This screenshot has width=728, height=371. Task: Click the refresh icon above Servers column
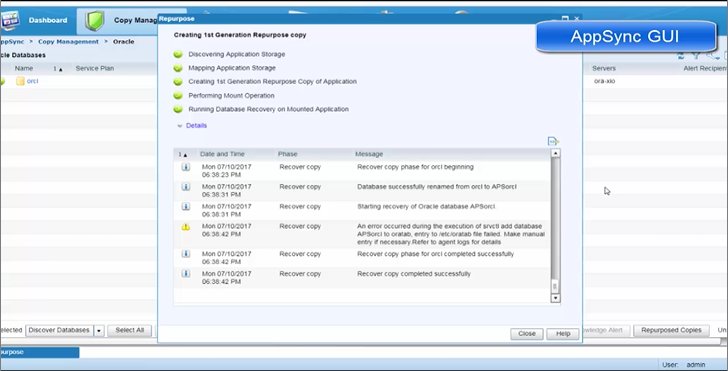pos(681,56)
